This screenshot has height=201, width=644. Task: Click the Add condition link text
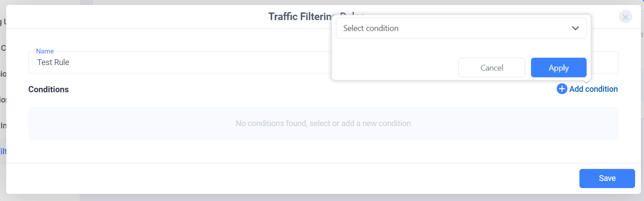click(593, 89)
